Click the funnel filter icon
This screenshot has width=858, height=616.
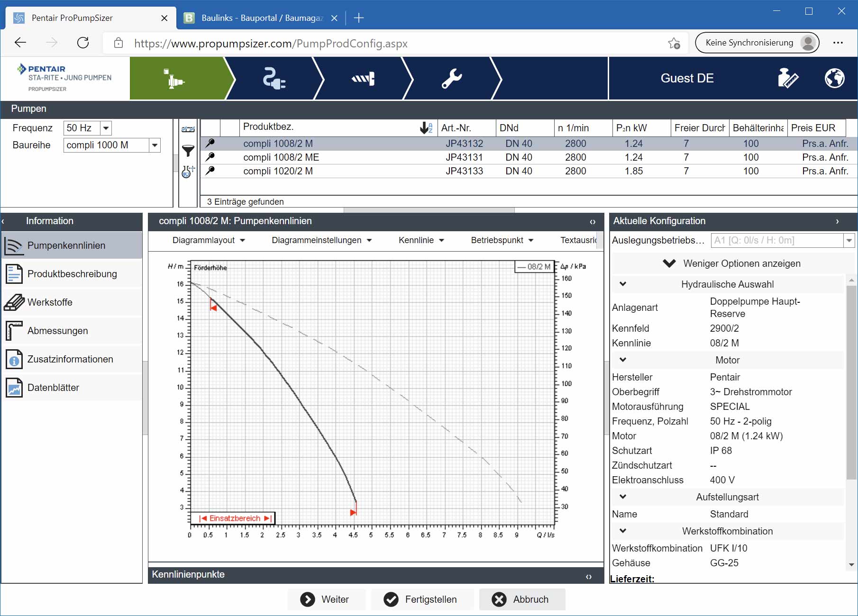click(188, 151)
